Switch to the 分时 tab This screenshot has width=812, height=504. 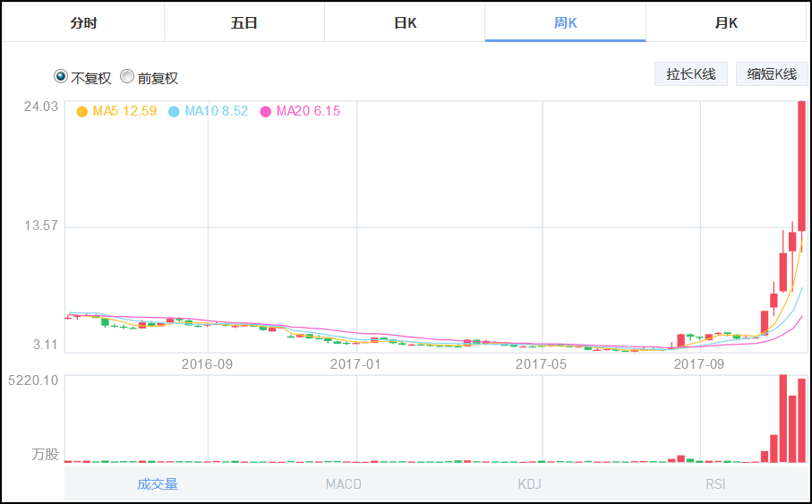(84, 22)
